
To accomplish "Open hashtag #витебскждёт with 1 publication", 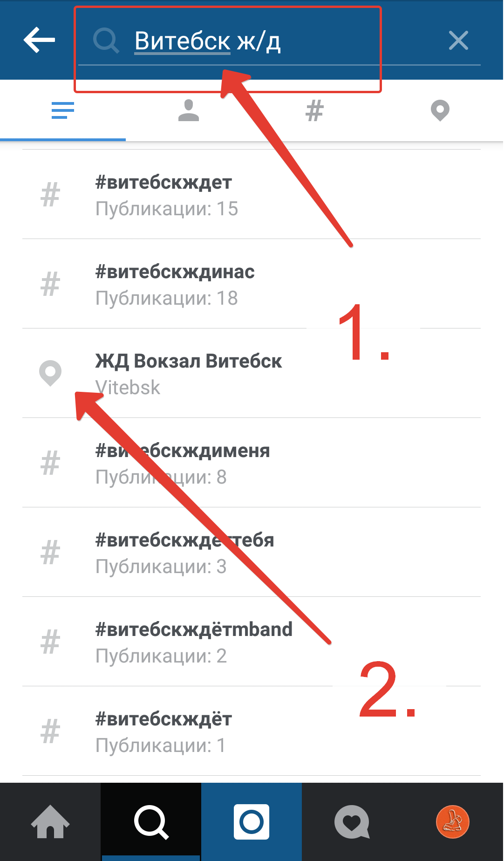I will (252, 731).
